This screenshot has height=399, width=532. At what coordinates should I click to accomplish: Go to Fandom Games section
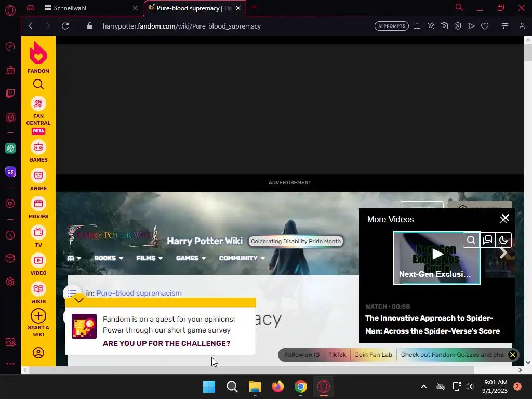click(x=38, y=151)
